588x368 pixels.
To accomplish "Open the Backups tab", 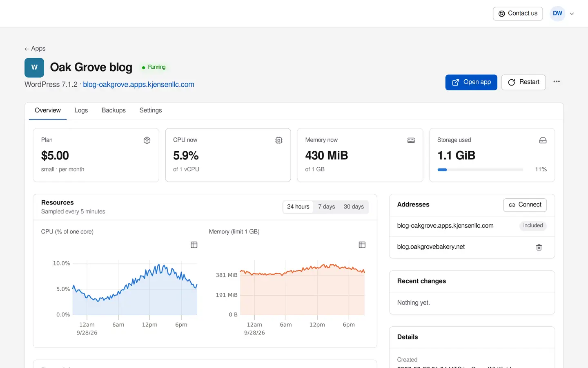I will click(114, 110).
